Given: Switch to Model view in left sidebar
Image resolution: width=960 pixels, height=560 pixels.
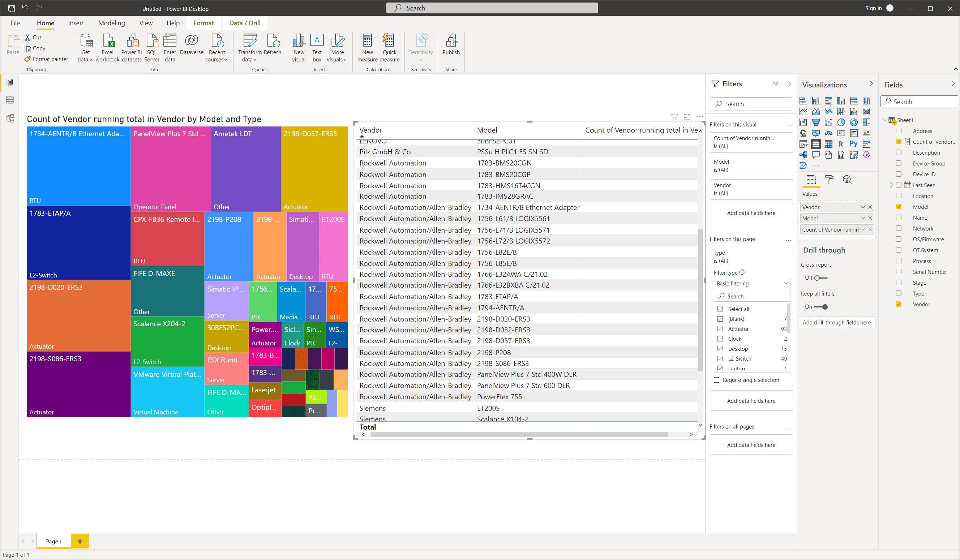Looking at the screenshot, I should 10,118.
